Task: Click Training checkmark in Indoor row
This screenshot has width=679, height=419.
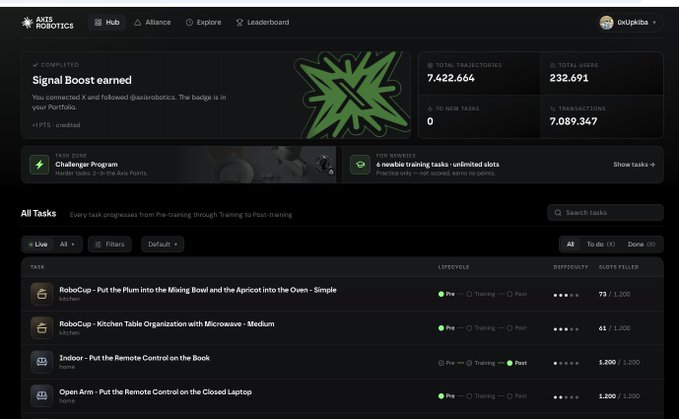Action: [469, 363]
